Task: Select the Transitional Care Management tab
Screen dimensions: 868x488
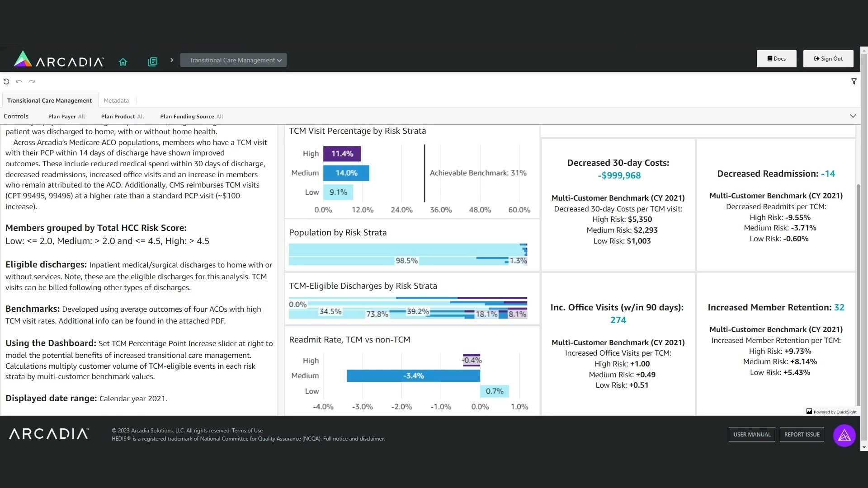Action: pyautogui.click(x=49, y=100)
